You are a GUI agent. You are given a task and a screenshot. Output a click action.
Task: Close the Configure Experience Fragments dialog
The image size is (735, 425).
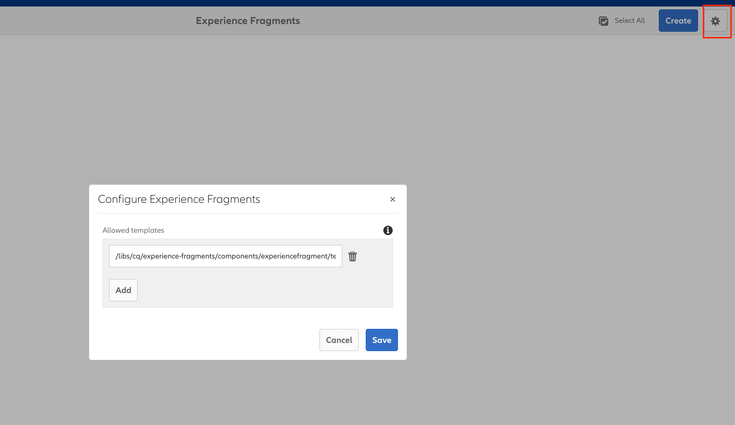[392, 200]
